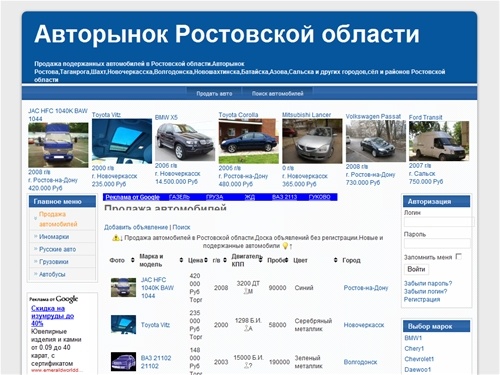Click Поиск link beside Добавить объявление
The height and width of the screenshot is (375, 500).
[x=181, y=227]
